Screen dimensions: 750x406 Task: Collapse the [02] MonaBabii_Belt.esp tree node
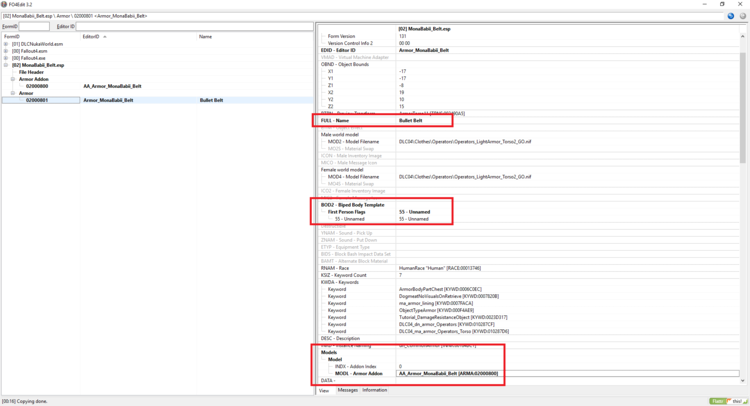6,65
